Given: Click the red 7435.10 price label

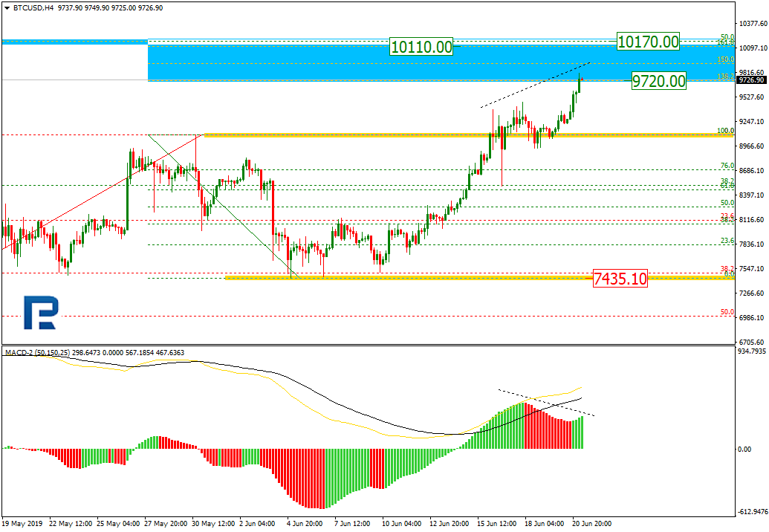Looking at the screenshot, I should [x=620, y=279].
